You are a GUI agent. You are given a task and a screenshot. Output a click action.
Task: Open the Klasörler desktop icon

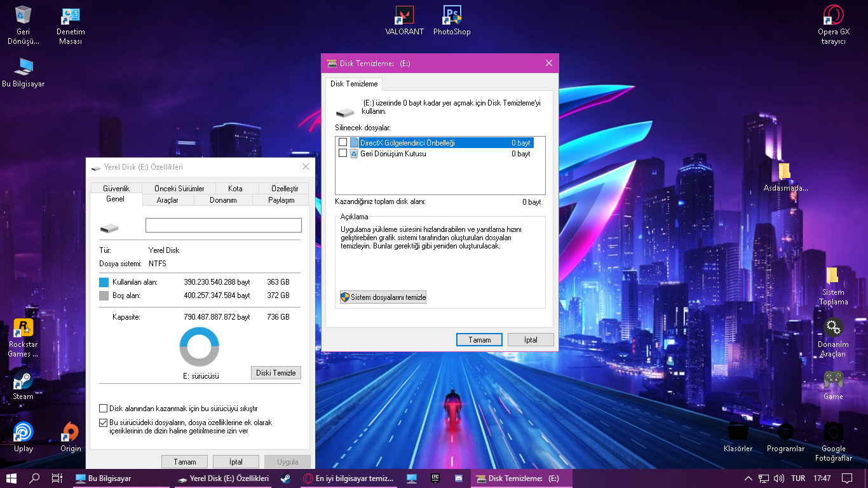coord(738,437)
